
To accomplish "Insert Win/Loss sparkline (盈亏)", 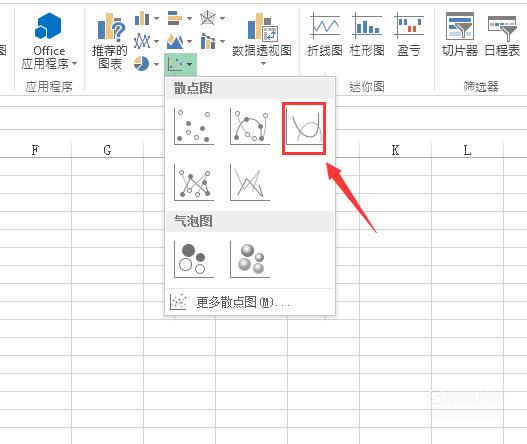I will (409, 34).
